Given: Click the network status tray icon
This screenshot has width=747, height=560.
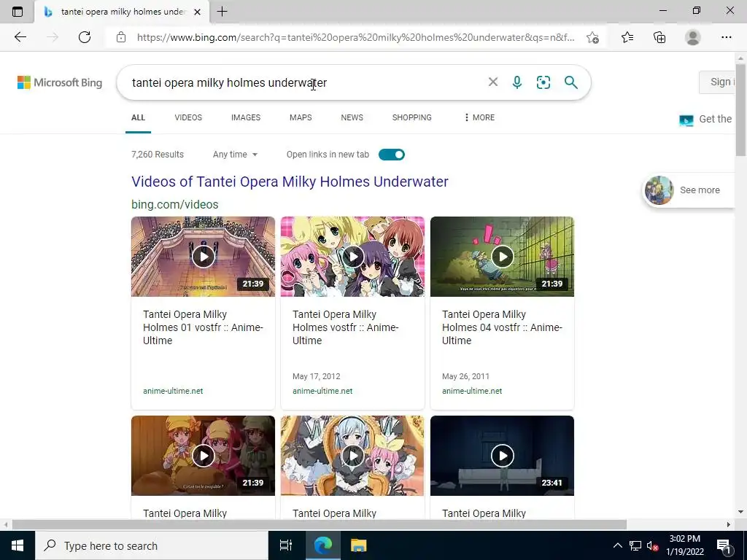Looking at the screenshot, I should (x=635, y=545).
